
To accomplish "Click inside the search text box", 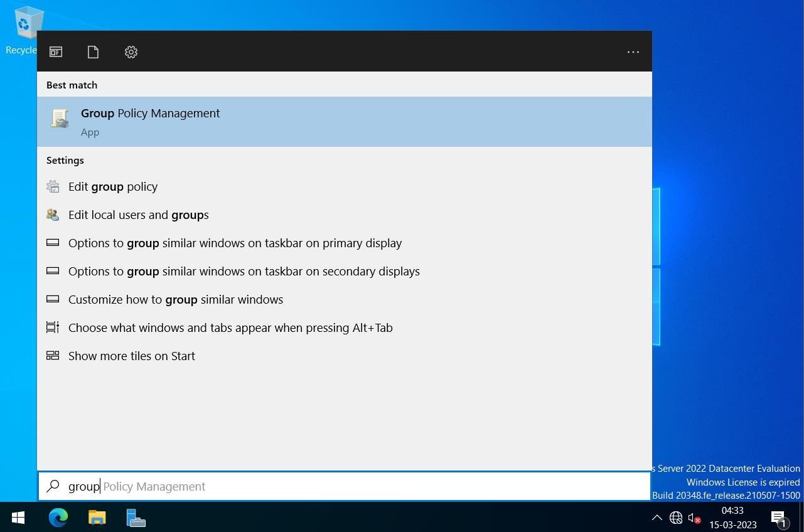I will point(345,486).
